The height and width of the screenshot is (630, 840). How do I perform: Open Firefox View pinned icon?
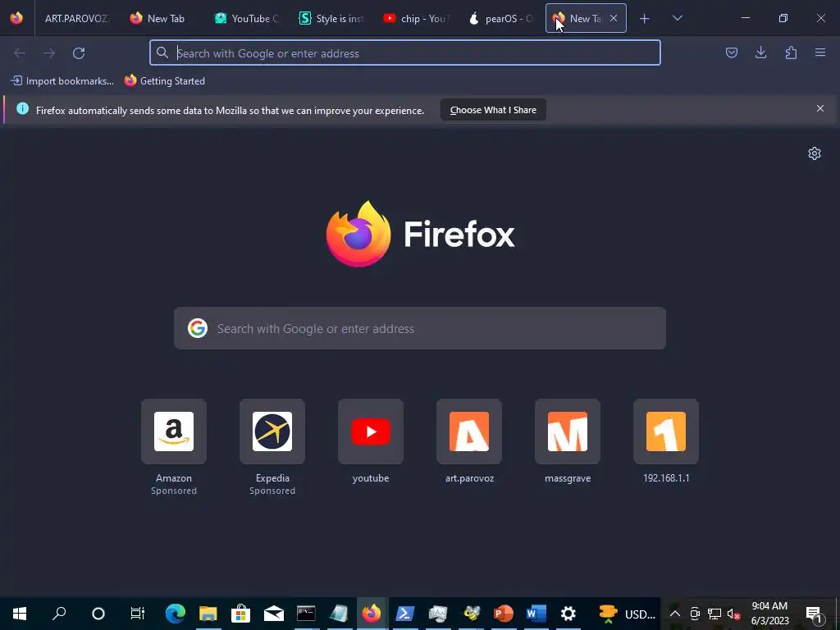click(x=16, y=18)
